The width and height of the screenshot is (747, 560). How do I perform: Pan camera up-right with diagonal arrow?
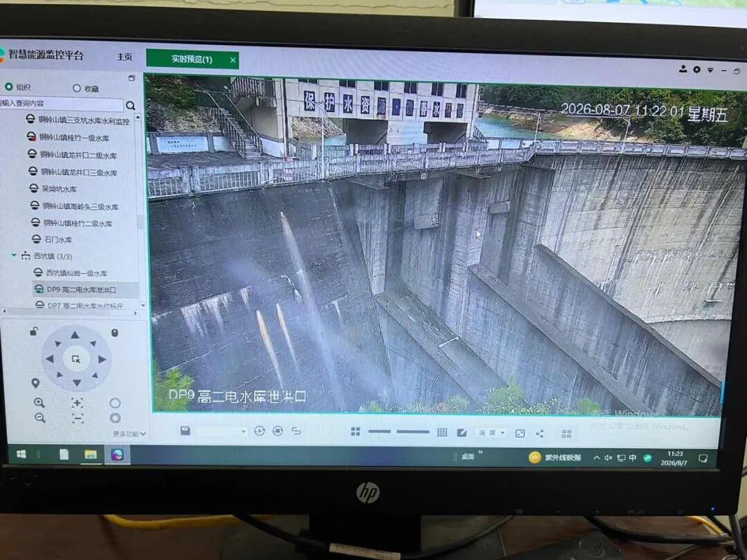(x=93, y=344)
